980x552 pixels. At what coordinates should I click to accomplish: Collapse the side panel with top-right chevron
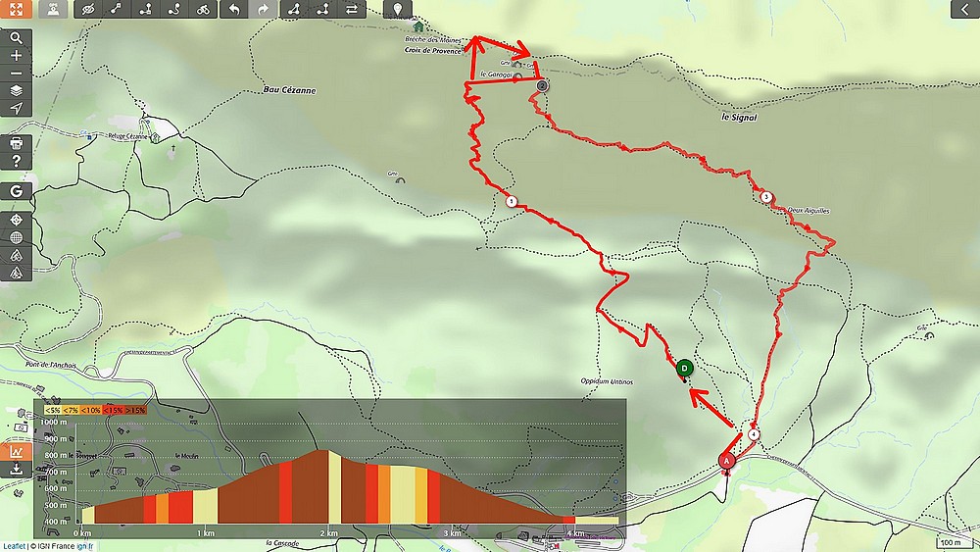click(x=965, y=9)
